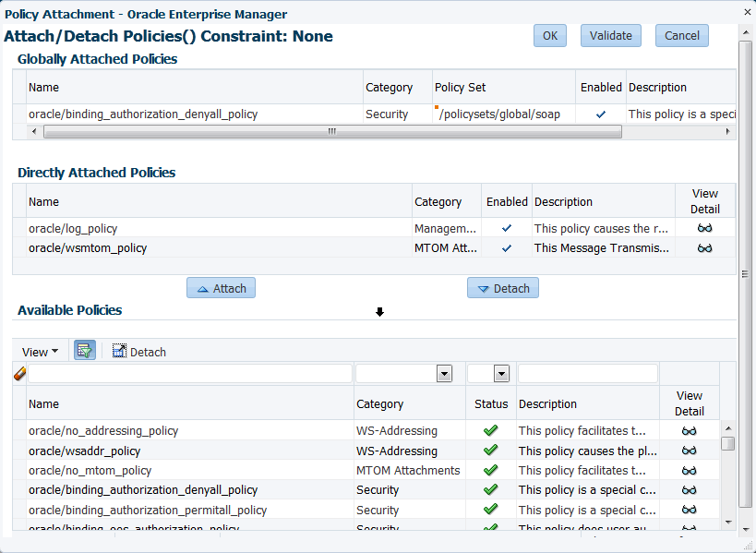View detail glasses for oracle/wsmtom_policy

(x=705, y=247)
